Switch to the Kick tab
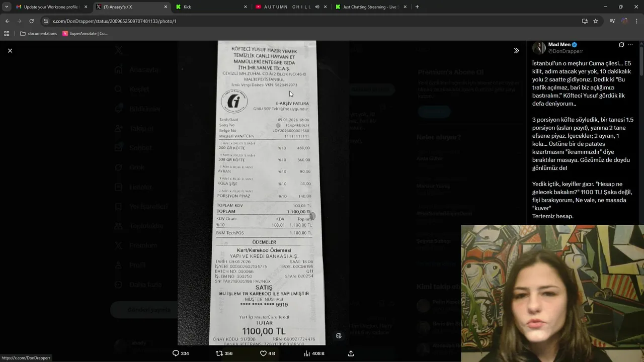The image size is (644, 362). point(211,7)
